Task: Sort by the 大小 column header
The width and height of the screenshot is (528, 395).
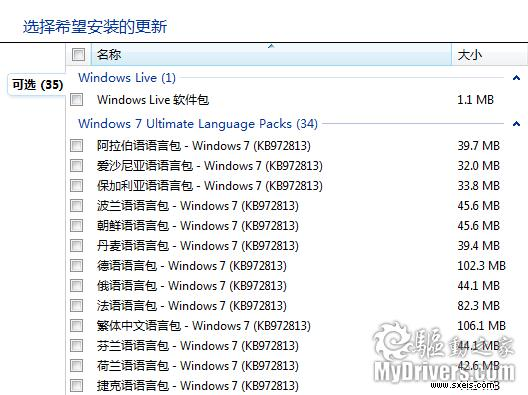Action: [x=489, y=55]
